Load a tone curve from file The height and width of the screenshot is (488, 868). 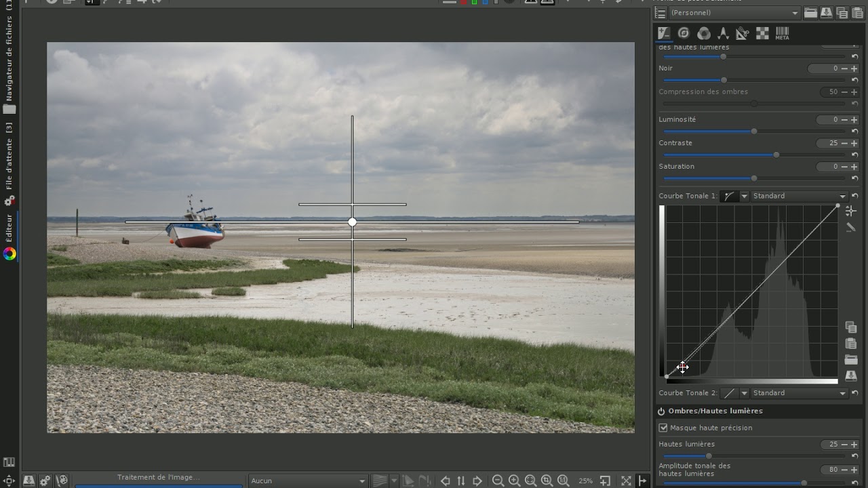click(851, 360)
